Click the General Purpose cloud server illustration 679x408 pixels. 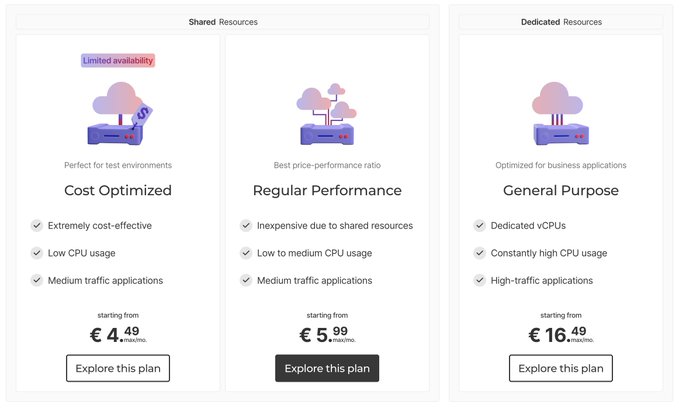pos(561,113)
